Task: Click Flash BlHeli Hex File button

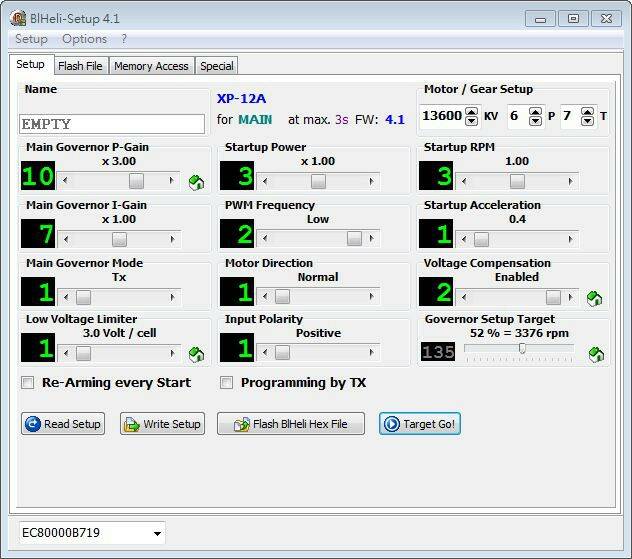Action: click(x=291, y=424)
